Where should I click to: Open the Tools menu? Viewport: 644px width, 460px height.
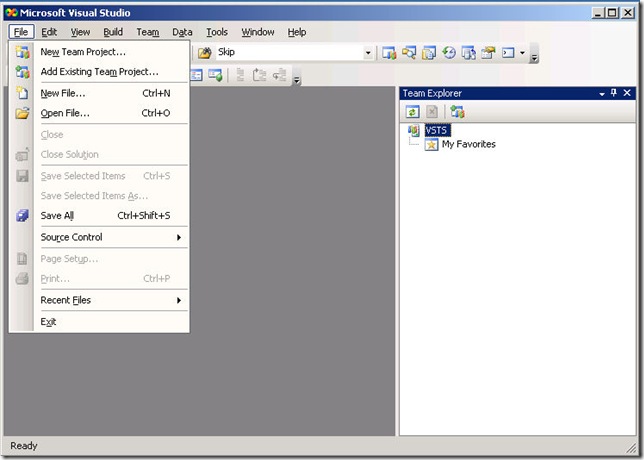[217, 32]
